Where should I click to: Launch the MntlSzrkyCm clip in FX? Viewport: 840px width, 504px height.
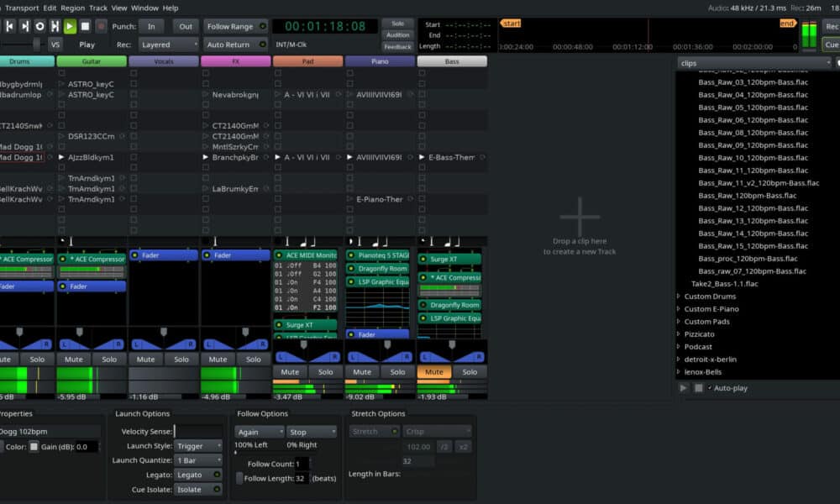coord(205,147)
